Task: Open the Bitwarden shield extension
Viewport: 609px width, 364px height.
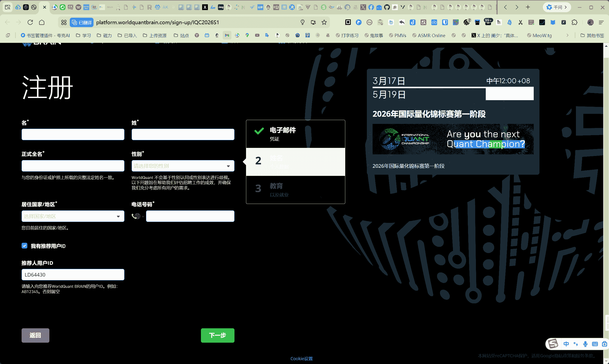Action: (x=445, y=22)
